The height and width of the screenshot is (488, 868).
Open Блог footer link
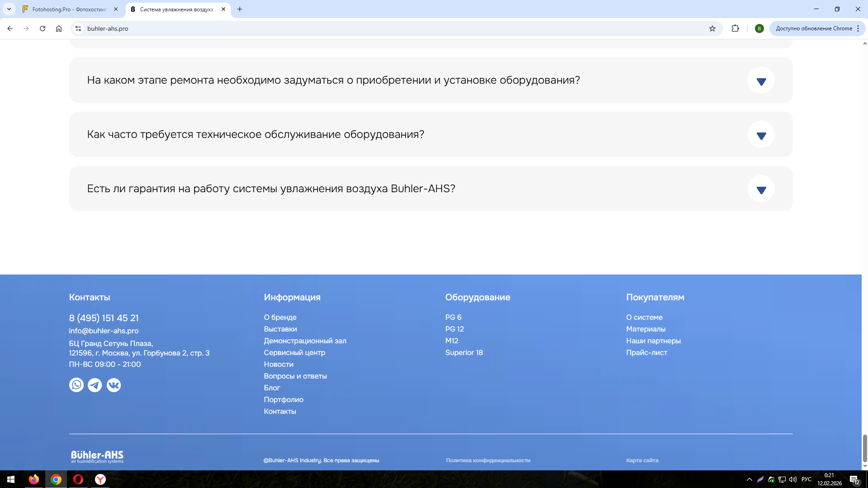click(x=272, y=388)
